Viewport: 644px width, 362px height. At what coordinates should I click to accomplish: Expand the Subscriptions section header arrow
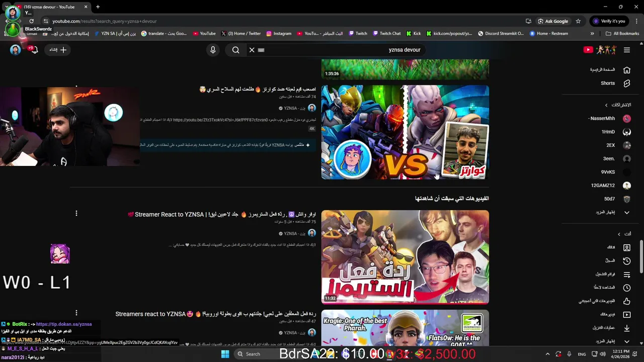pyautogui.click(x=606, y=105)
